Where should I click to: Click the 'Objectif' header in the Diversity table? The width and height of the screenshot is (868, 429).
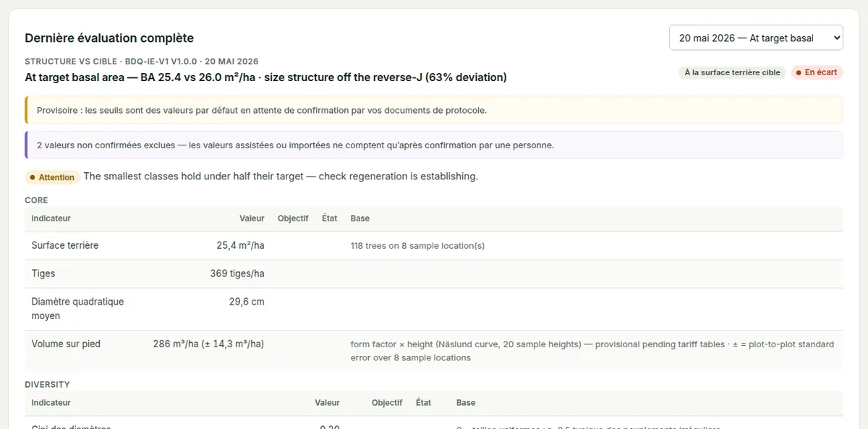coord(387,402)
